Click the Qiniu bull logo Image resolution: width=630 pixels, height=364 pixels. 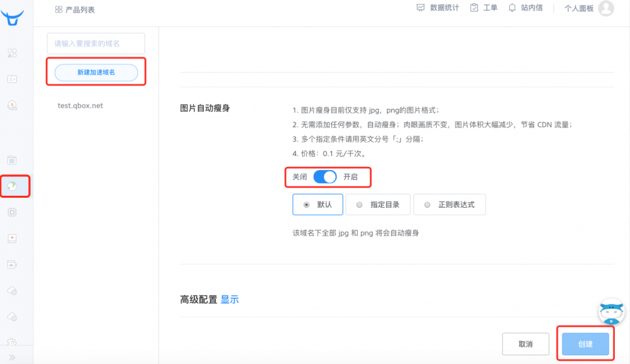(13, 18)
